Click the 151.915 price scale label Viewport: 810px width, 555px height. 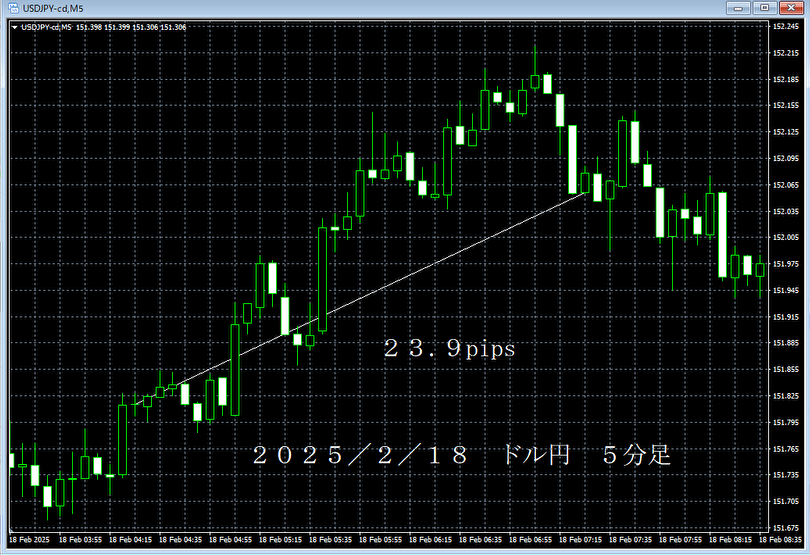pyautogui.click(x=785, y=317)
